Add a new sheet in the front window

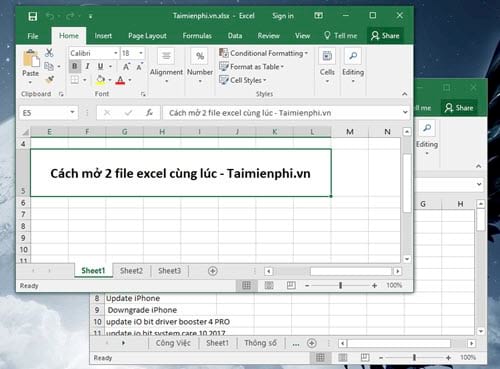(x=212, y=271)
